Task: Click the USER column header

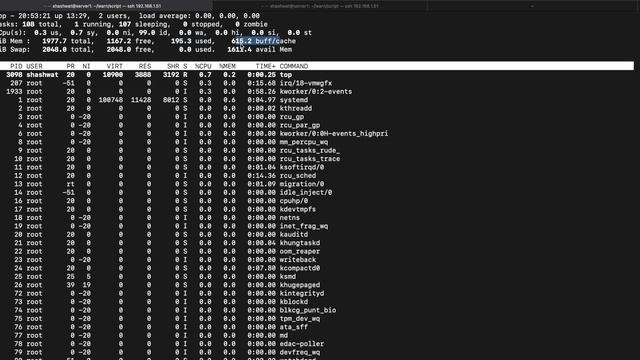Action: tap(34, 66)
